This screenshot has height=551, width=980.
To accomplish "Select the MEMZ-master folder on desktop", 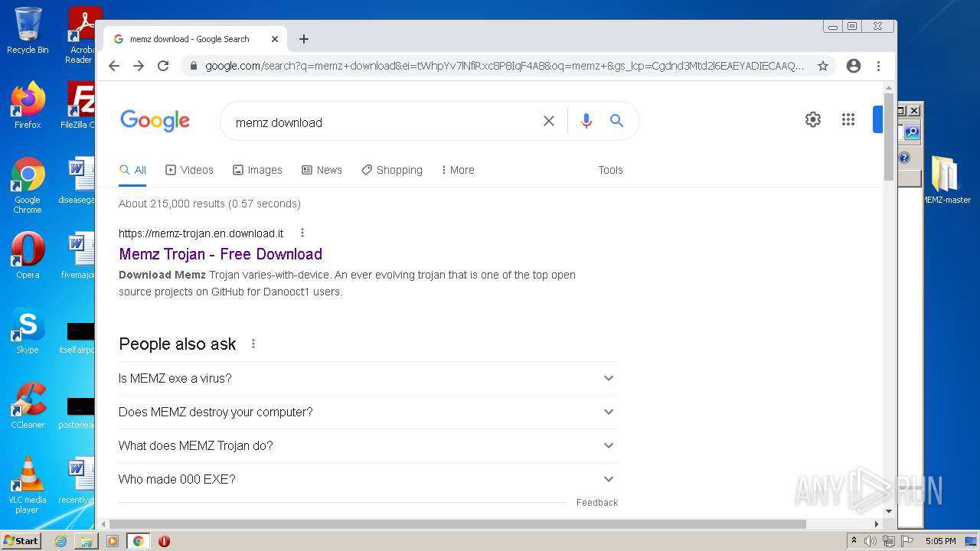I will click(x=945, y=180).
